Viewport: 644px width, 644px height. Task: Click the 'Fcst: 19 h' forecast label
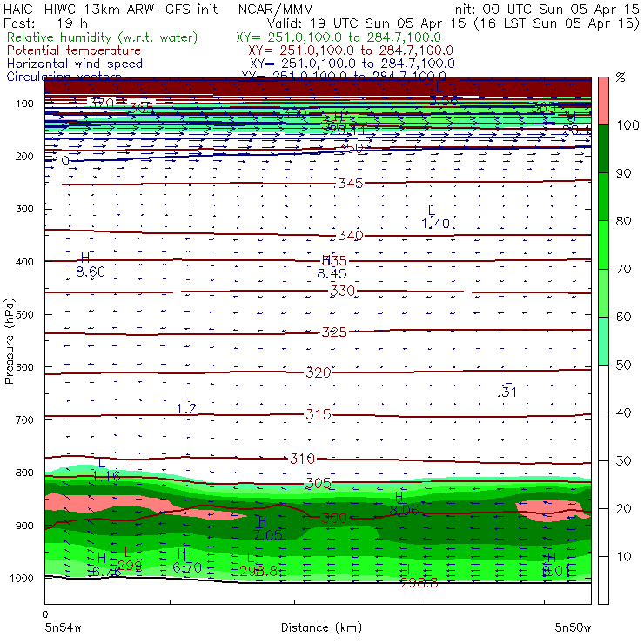45,23
